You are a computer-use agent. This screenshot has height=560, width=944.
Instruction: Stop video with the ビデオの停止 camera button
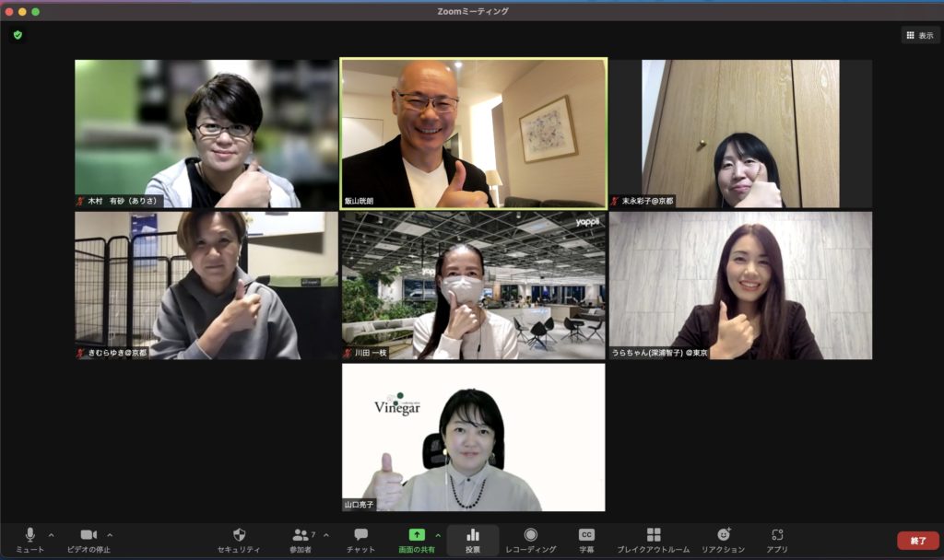pyautogui.click(x=88, y=539)
